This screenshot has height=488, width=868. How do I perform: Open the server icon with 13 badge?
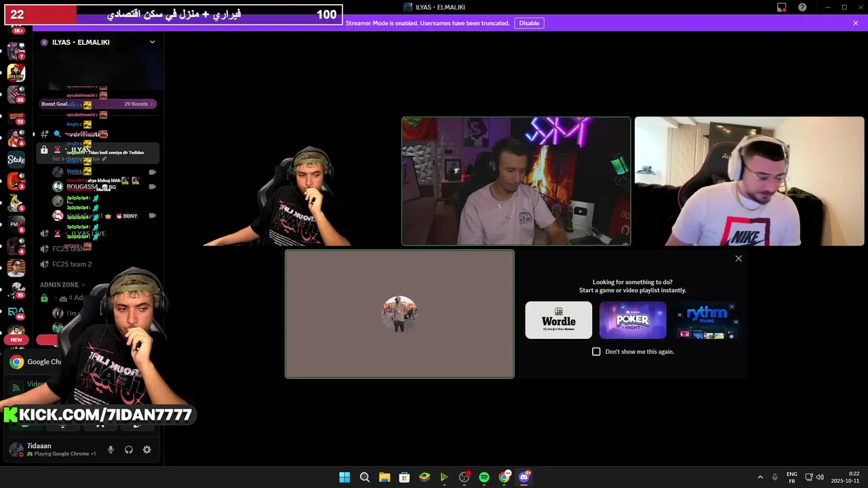(16, 117)
